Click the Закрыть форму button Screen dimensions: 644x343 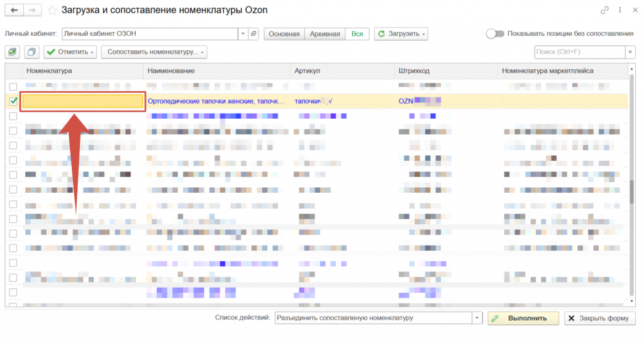click(599, 318)
